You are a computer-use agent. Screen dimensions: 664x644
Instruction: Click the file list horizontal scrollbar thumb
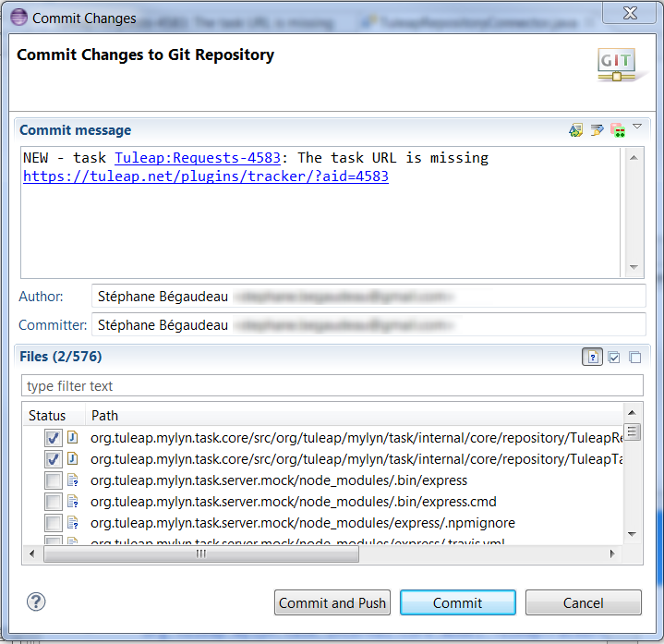(201, 553)
